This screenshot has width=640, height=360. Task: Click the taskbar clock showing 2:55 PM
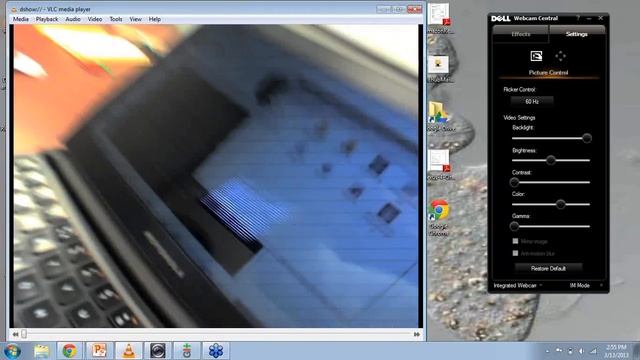tap(616, 351)
